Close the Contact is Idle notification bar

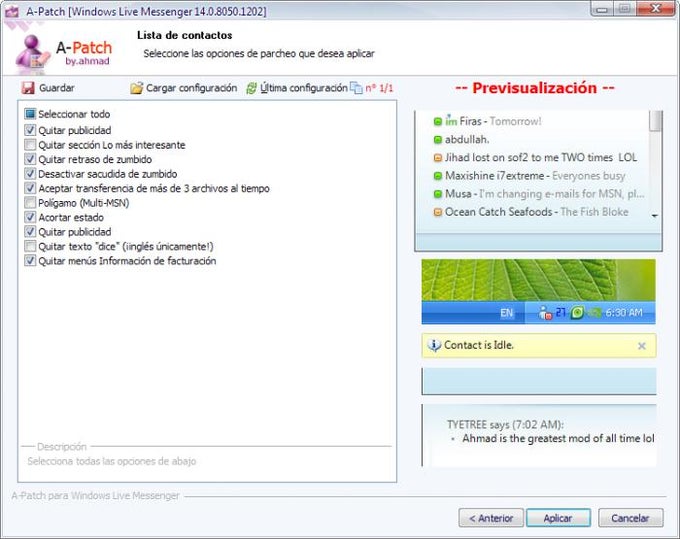[642, 346]
